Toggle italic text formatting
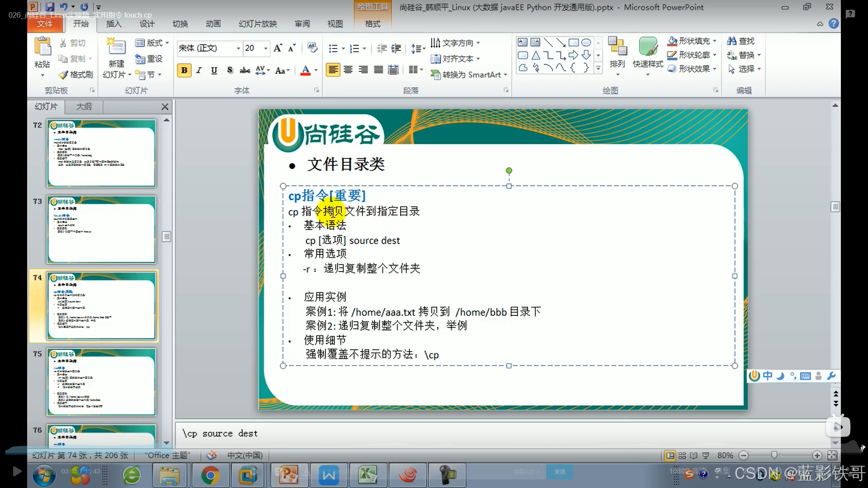 click(199, 70)
